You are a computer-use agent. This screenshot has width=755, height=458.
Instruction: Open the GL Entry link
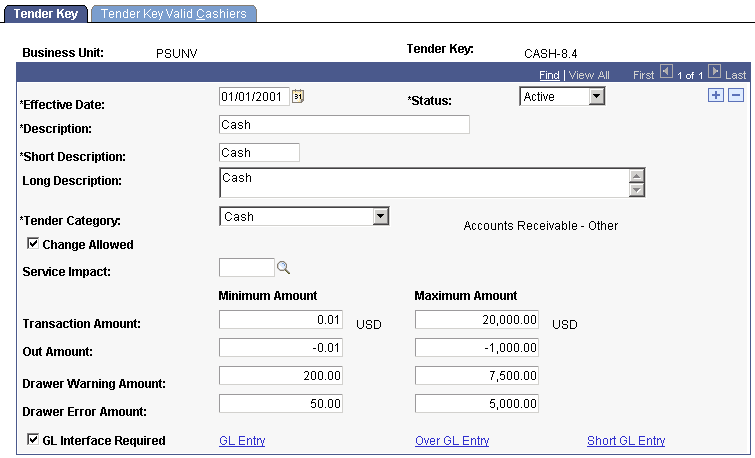coord(242,441)
